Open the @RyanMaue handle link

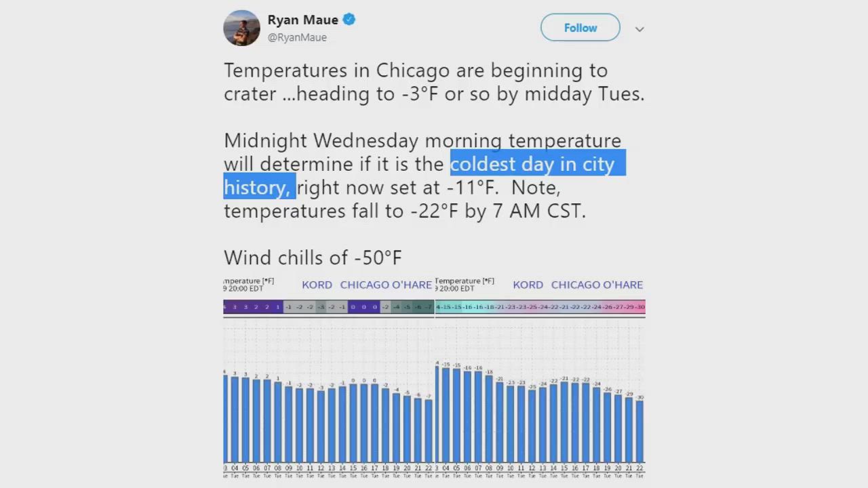[x=297, y=37]
